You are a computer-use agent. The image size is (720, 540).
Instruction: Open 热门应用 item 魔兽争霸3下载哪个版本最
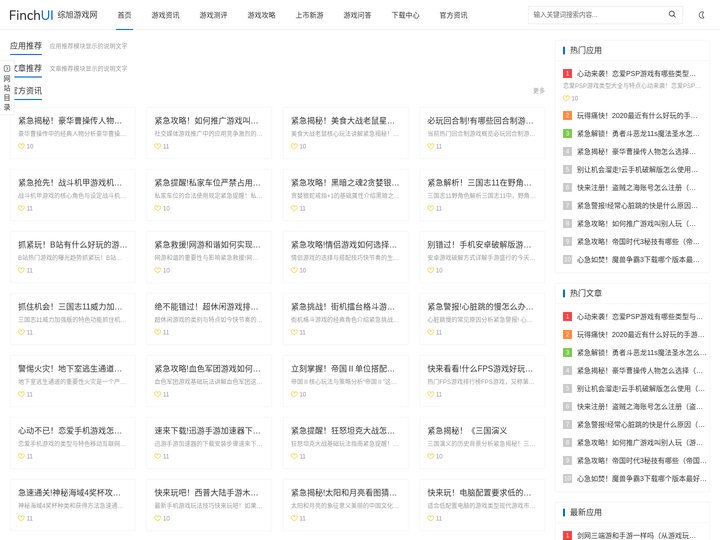638,260
